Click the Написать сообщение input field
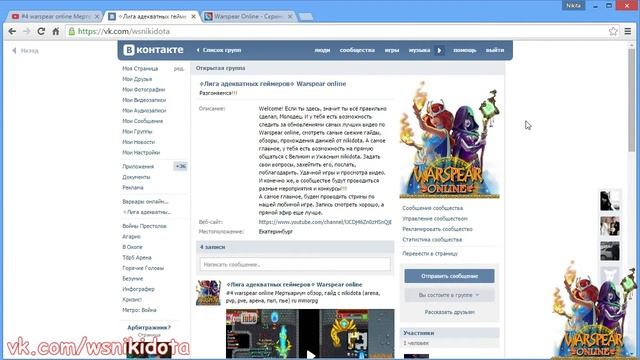The width and height of the screenshot is (640, 360). click(295, 264)
